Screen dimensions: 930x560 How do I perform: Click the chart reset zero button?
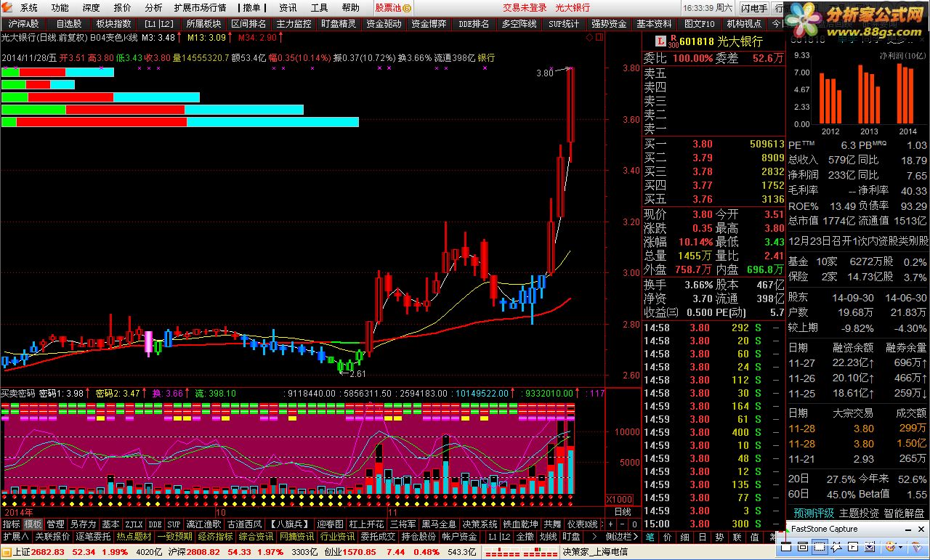click(x=634, y=523)
